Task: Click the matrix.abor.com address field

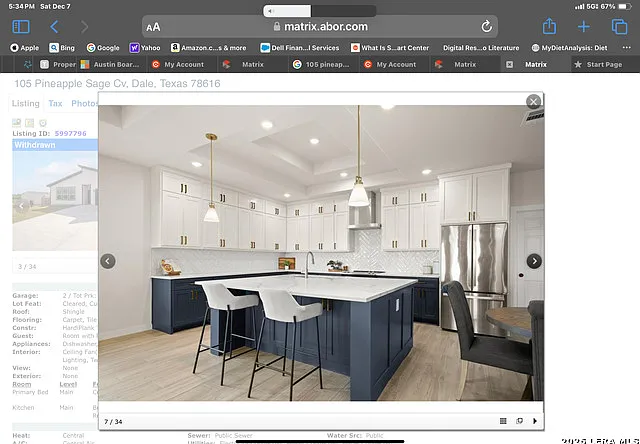Action: coord(320,27)
